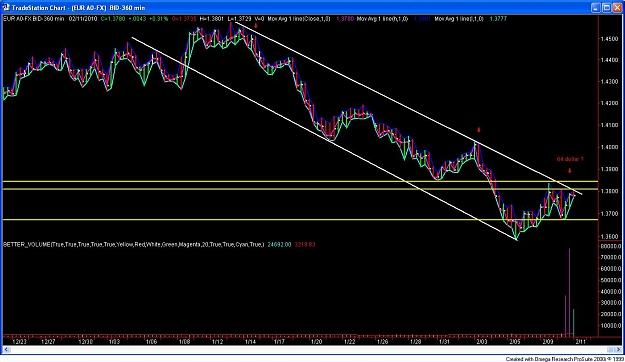Click the 1/22 date axis label
This screenshot has width=625, height=362.
350,342
